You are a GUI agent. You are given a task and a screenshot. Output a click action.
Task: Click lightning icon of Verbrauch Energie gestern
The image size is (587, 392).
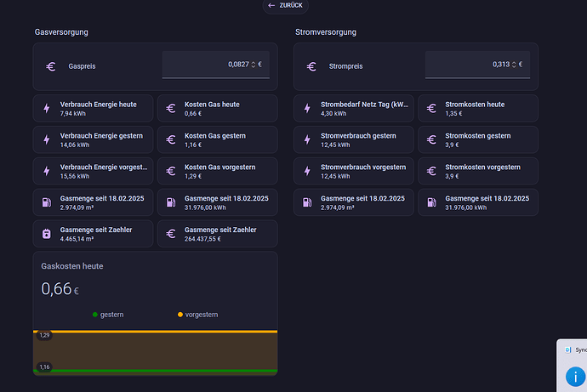click(x=47, y=140)
